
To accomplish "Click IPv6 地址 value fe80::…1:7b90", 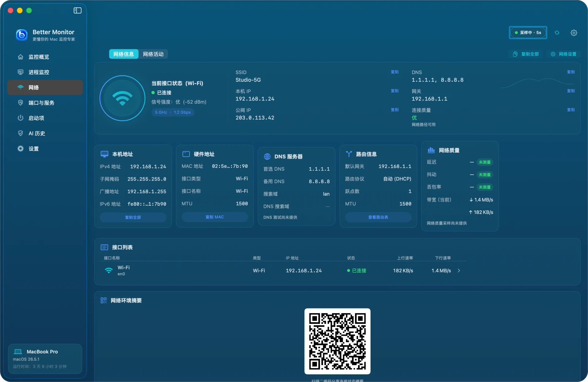I will [147, 204].
